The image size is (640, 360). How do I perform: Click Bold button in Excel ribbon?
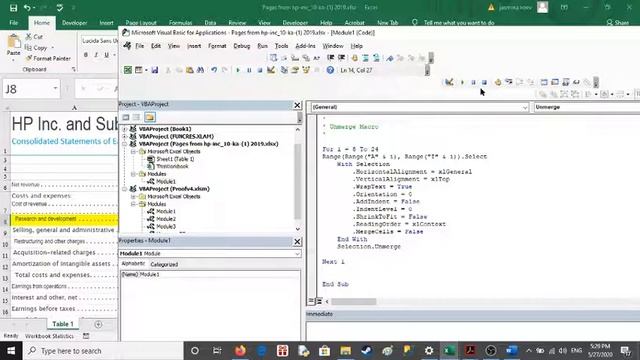pos(86,55)
